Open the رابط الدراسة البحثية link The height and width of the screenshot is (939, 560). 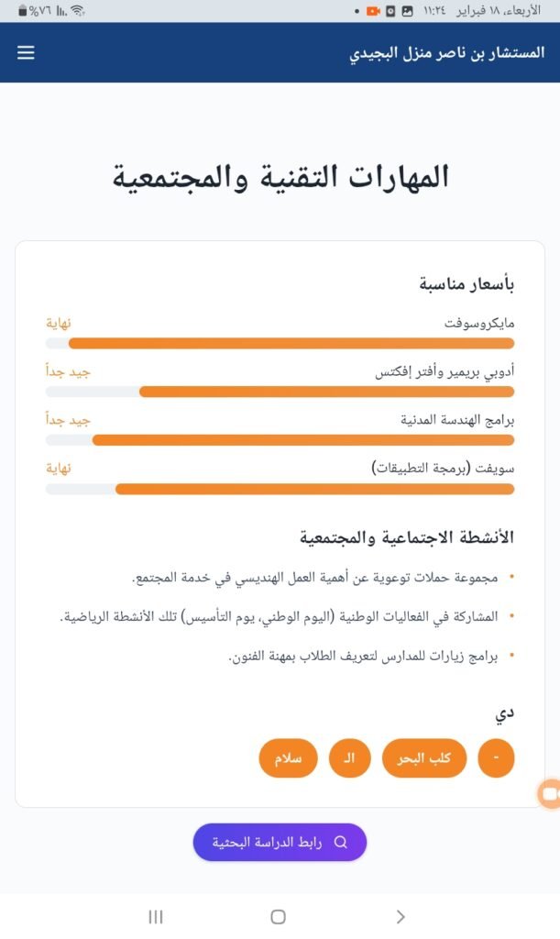tap(280, 842)
